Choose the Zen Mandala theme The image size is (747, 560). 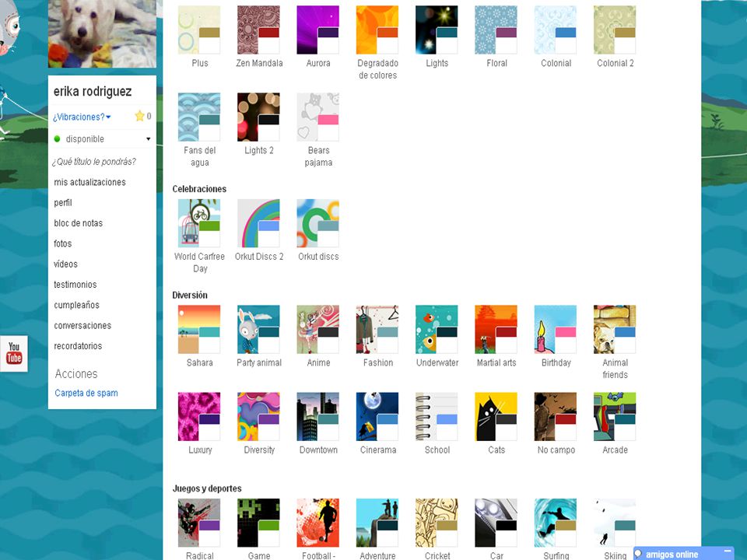258,30
